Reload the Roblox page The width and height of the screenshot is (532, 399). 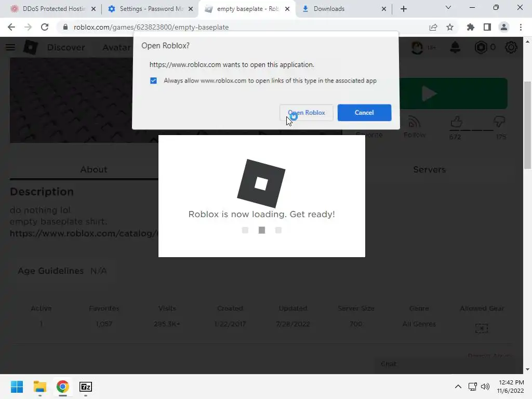[x=45, y=27]
